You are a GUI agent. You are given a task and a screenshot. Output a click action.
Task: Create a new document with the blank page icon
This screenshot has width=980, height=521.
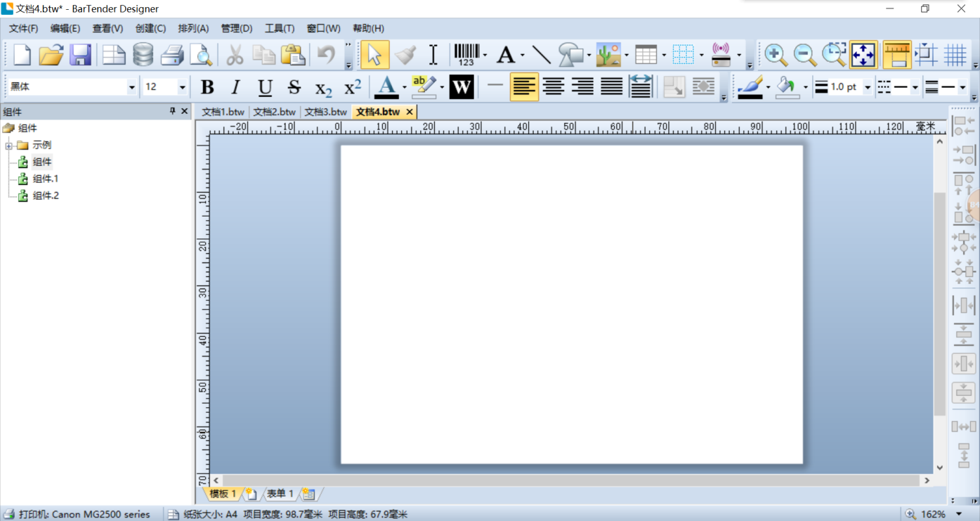(x=22, y=55)
